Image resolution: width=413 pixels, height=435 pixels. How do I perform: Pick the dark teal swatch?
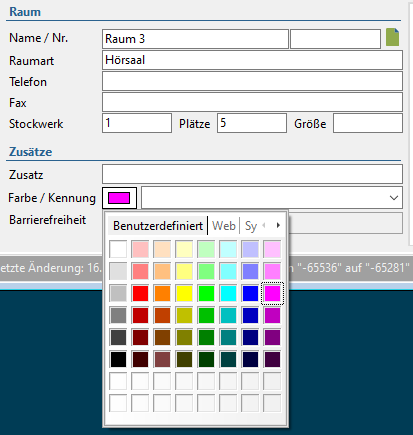(x=228, y=359)
